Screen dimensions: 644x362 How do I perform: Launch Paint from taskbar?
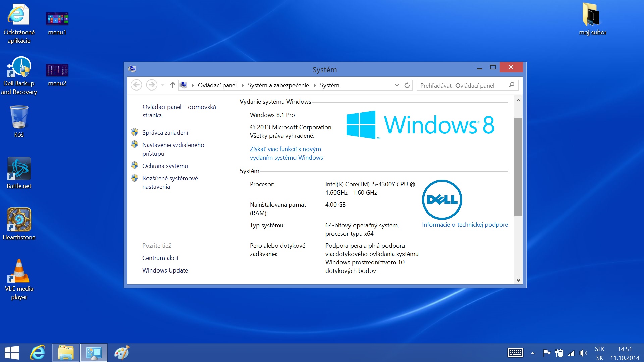(x=122, y=353)
